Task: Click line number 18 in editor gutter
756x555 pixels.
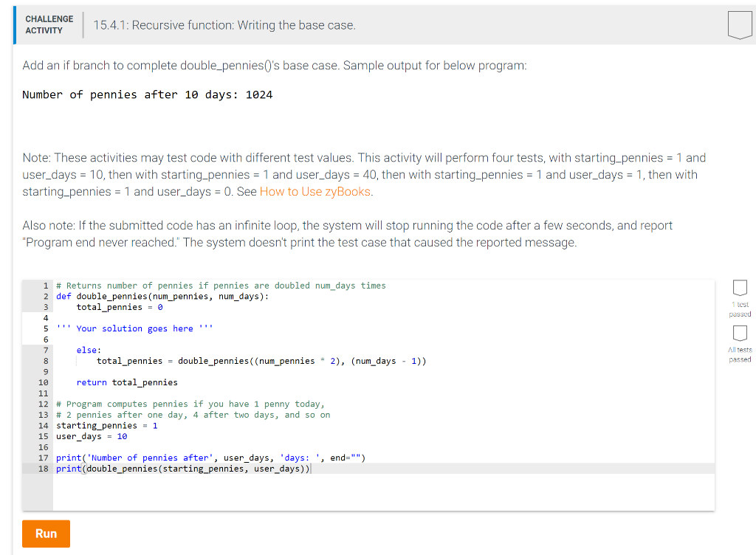Action: [x=44, y=469]
